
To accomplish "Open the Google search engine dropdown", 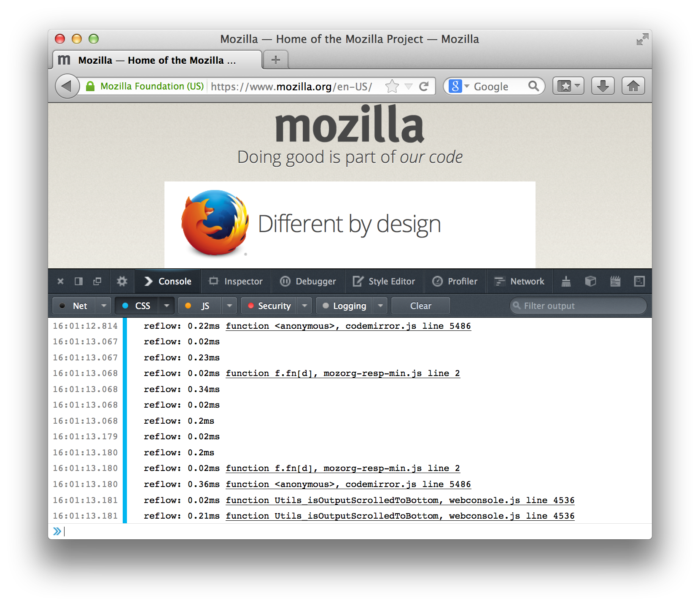I will pos(459,87).
